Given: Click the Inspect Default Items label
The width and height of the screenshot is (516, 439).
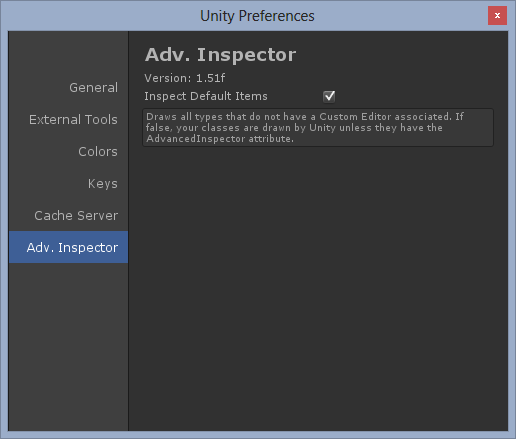Looking at the screenshot, I should tap(206, 96).
